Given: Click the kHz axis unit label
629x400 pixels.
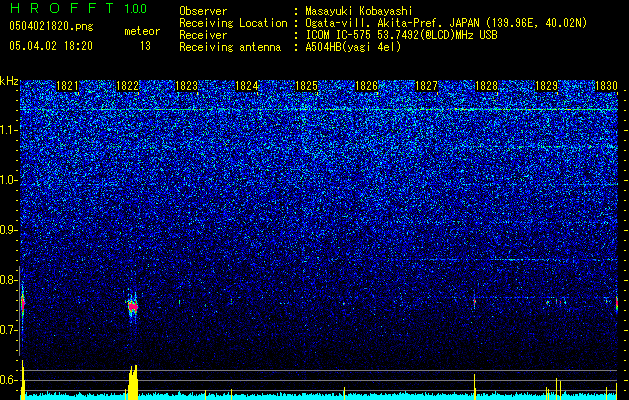Looking at the screenshot, I should (9, 81).
